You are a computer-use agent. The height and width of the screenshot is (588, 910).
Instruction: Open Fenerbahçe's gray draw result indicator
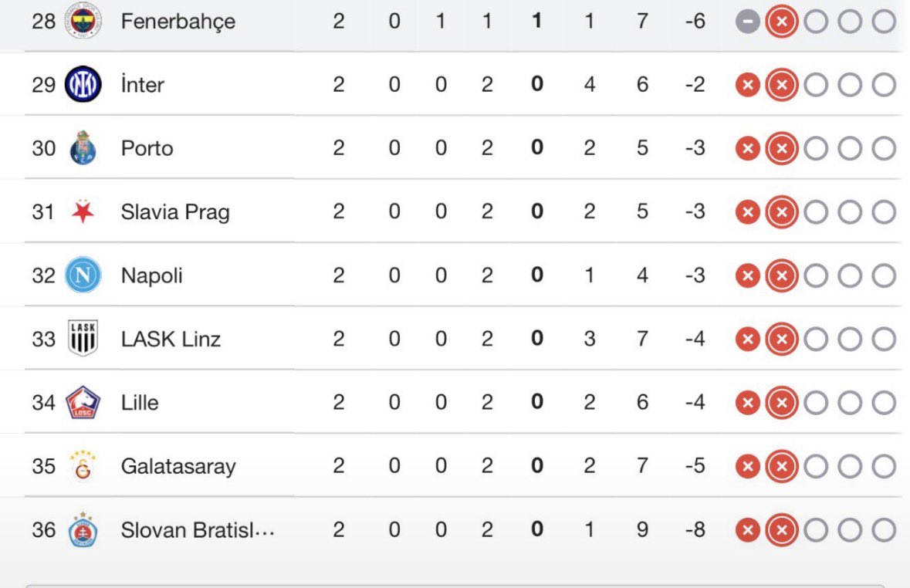point(747,22)
